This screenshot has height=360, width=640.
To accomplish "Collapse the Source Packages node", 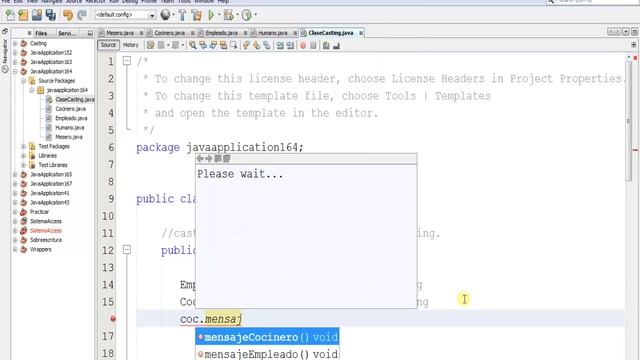I will coord(23,80).
